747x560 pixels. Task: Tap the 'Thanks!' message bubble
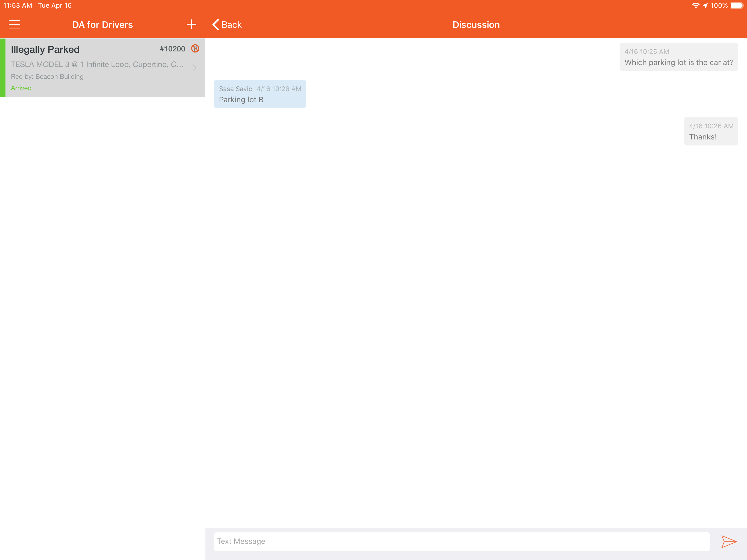(711, 132)
